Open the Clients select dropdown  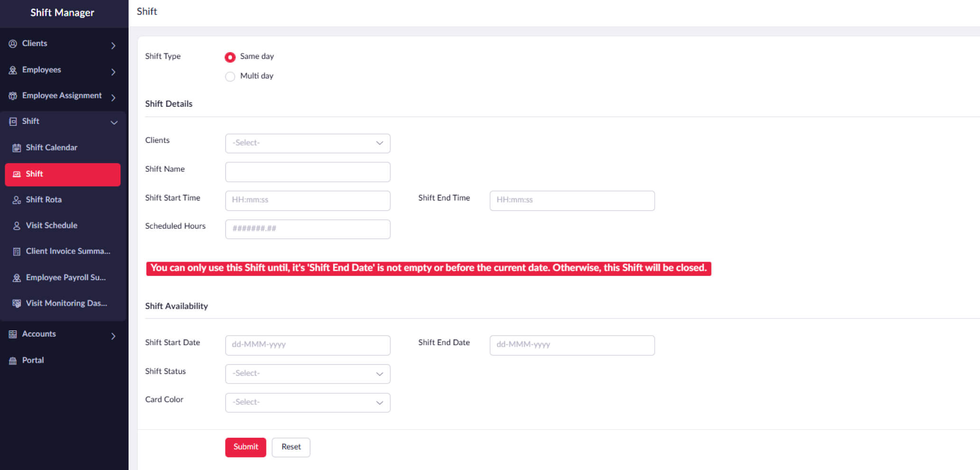coord(307,143)
